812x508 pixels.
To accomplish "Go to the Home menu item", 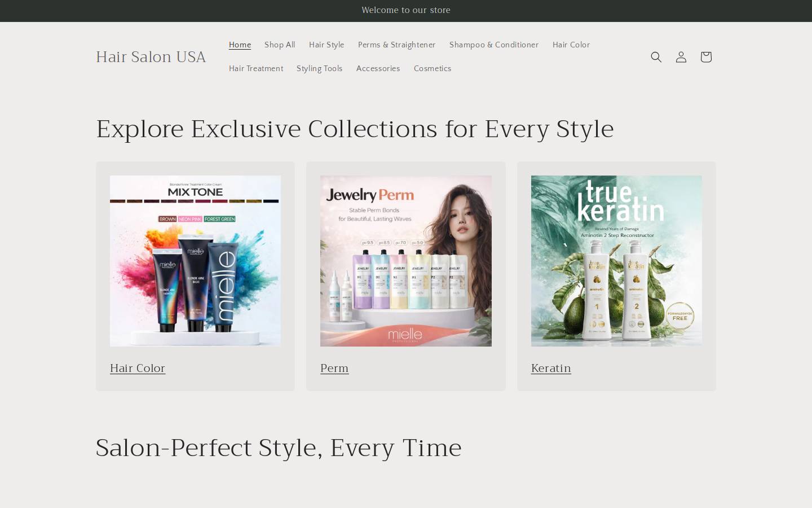I will coord(240,45).
